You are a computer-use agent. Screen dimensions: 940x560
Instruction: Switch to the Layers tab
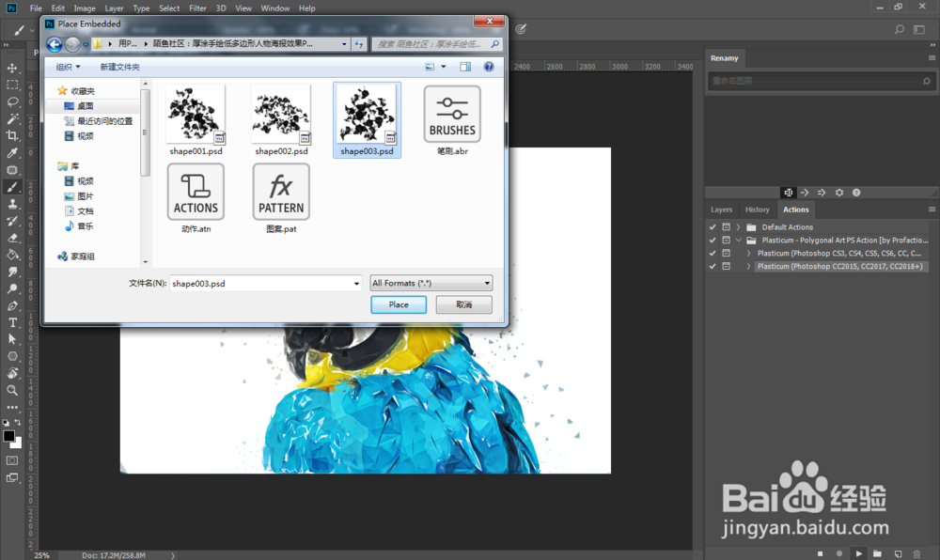(x=721, y=210)
